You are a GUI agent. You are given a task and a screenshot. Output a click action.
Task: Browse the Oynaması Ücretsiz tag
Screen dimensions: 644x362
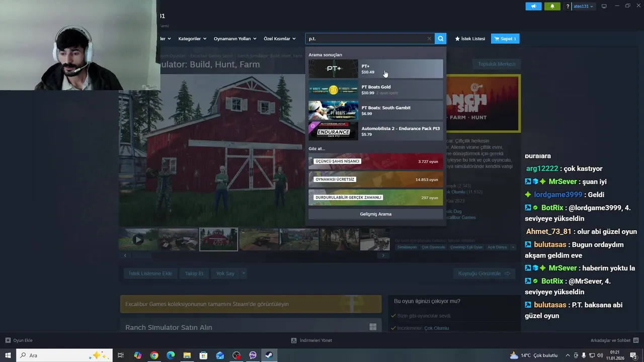click(375, 179)
